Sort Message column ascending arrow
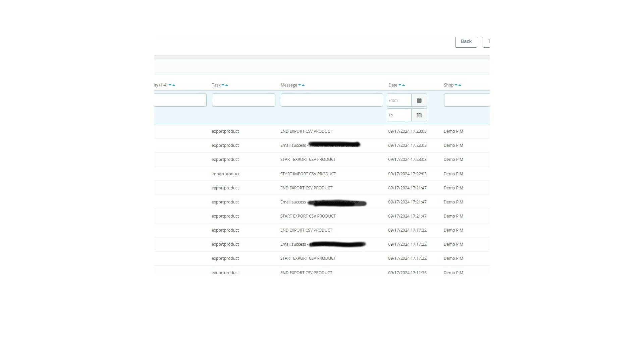This screenshot has height=362, width=644. pyautogui.click(x=303, y=85)
